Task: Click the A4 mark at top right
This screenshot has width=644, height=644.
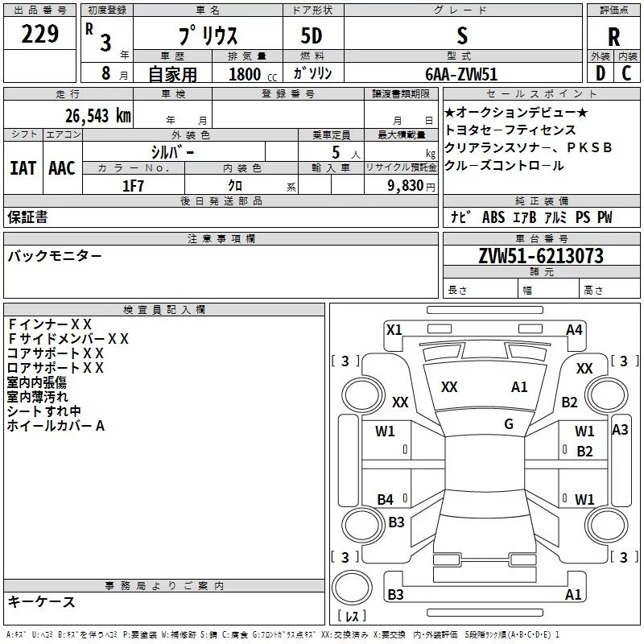Action: point(574,330)
